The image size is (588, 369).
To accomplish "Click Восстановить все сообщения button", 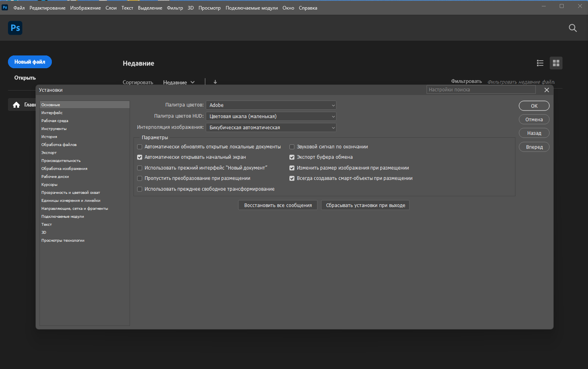I will (x=278, y=205).
